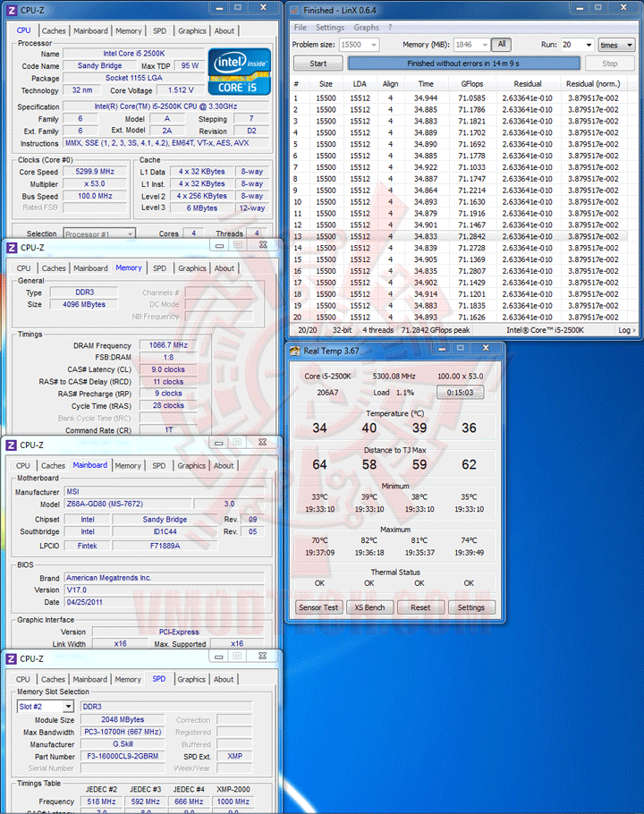644x814 pixels.
Task: Click the Start button in LinX
Action: click(318, 64)
